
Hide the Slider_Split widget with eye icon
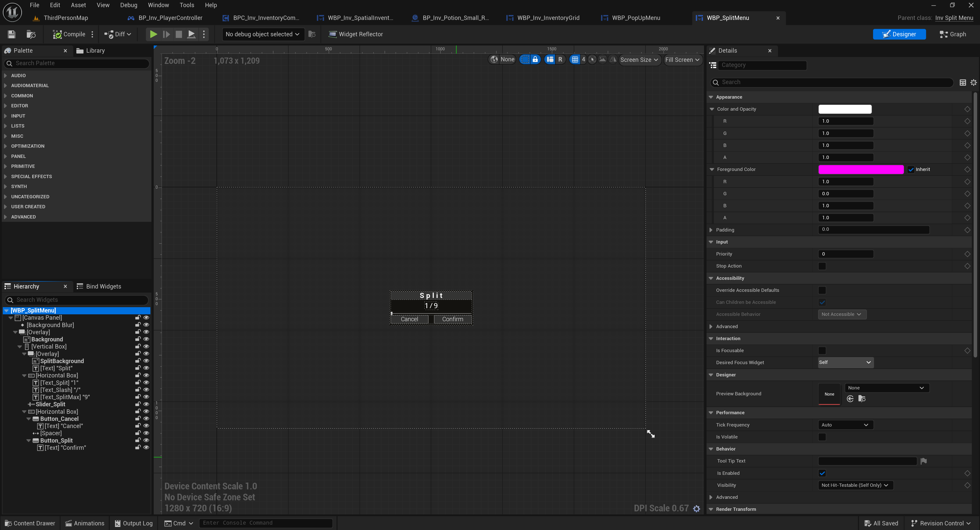(x=146, y=404)
